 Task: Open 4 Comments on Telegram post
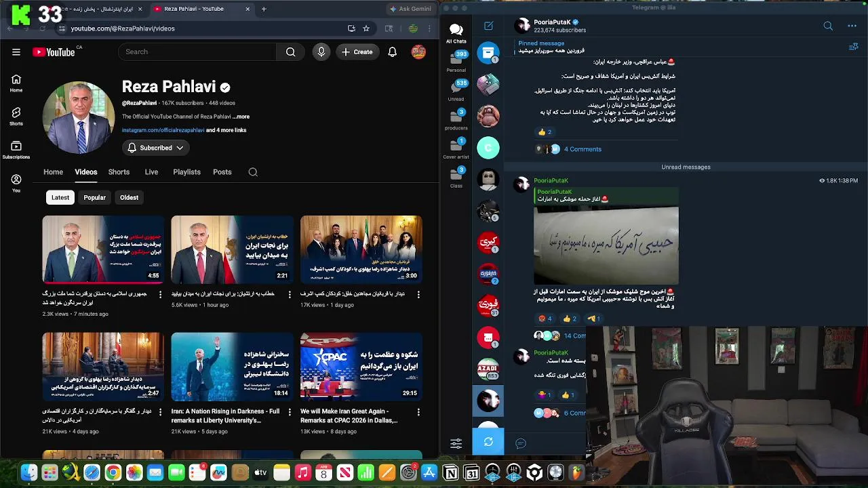click(x=583, y=149)
